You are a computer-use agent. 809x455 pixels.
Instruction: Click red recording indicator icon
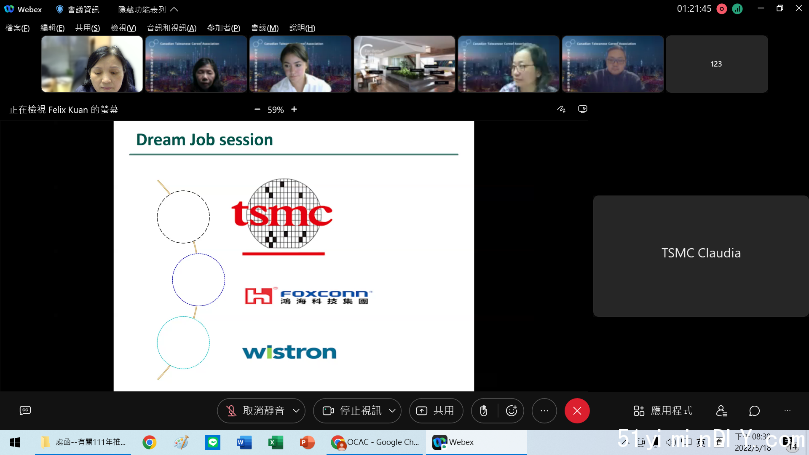click(x=722, y=9)
